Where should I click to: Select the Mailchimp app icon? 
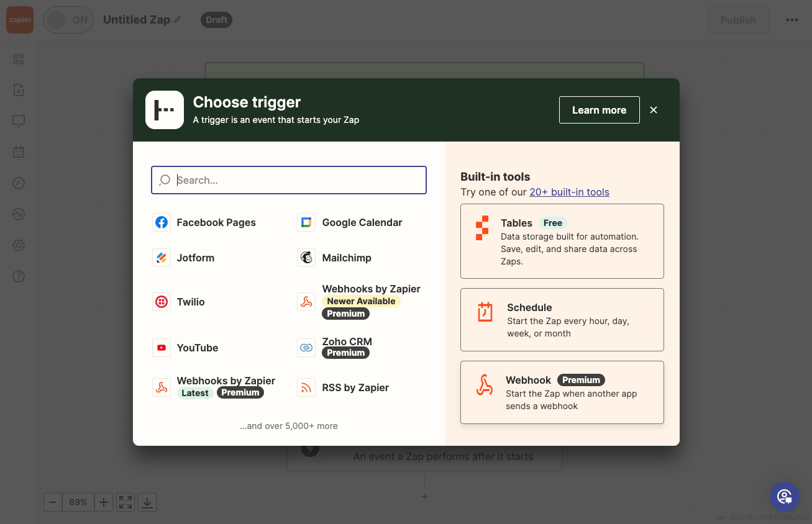coord(306,258)
